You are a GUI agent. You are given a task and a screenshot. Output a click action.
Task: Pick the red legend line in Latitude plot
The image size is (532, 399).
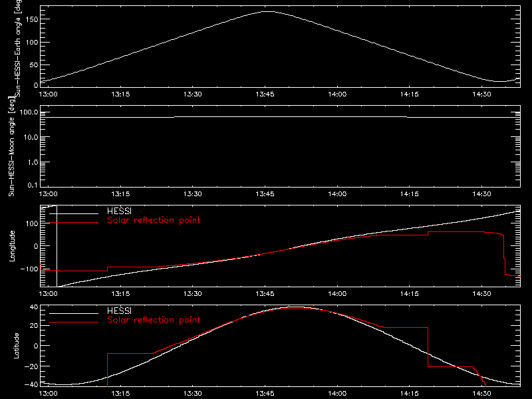pyautogui.click(x=74, y=323)
